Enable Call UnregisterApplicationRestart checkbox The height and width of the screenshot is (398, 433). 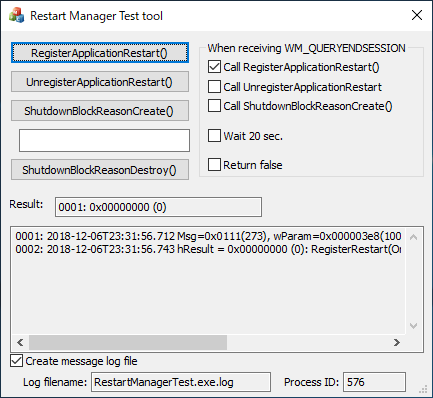[214, 86]
